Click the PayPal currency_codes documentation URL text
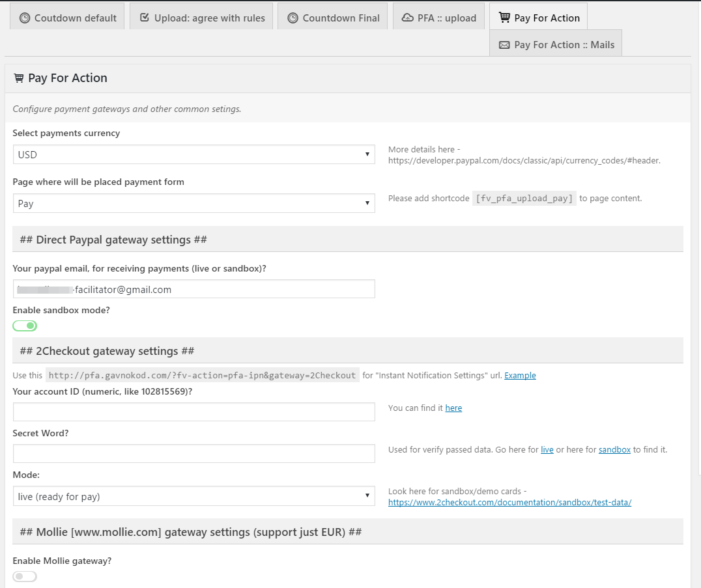Viewport: 701px width, 588px height. click(524, 160)
